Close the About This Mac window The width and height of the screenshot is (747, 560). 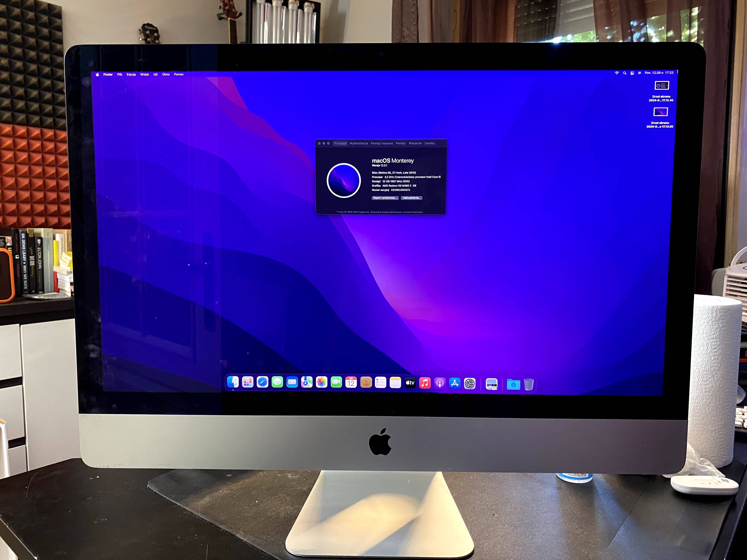click(319, 144)
